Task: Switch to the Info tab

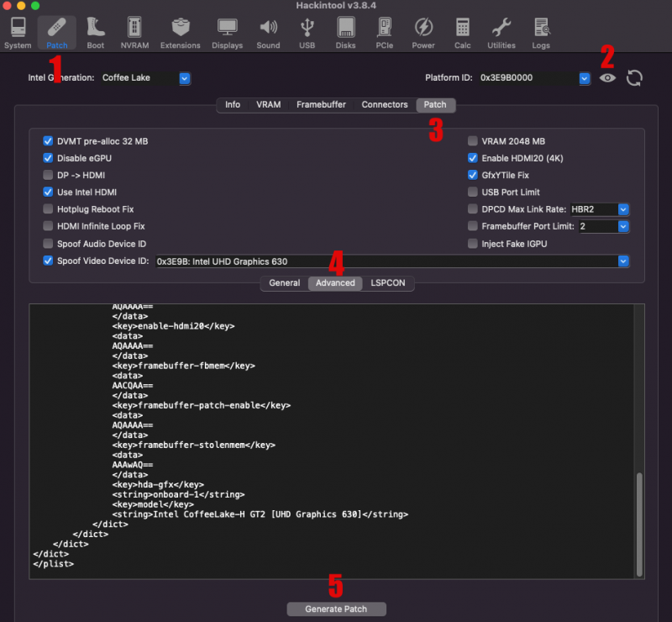Action: 233,105
